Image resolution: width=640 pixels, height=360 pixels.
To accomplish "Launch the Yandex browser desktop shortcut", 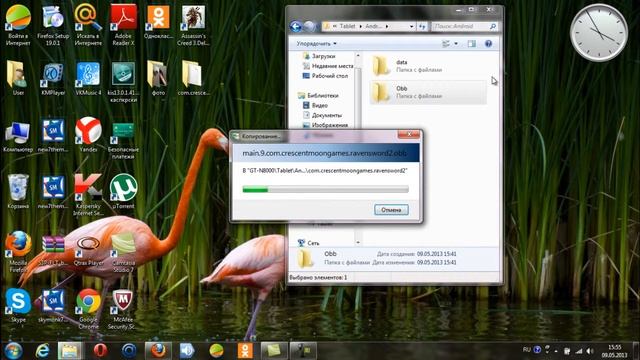I will coord(88,135).
